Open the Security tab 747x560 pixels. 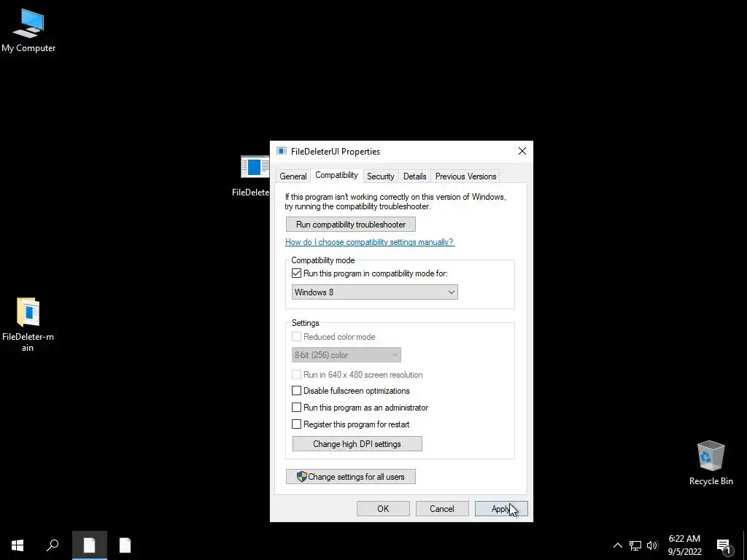click(380, 176)
